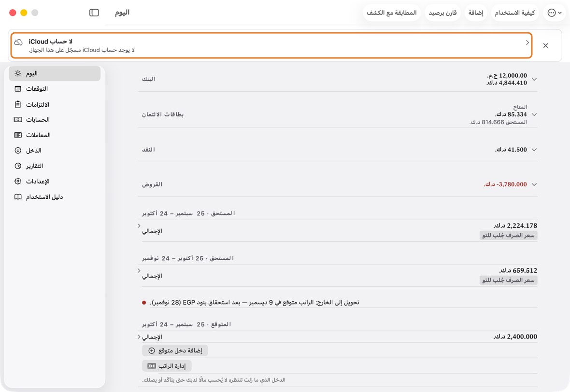Screen dimensions: 570x392
Task: Expand الإجمالي under المتوقع section
Action: tap(139, 337)
